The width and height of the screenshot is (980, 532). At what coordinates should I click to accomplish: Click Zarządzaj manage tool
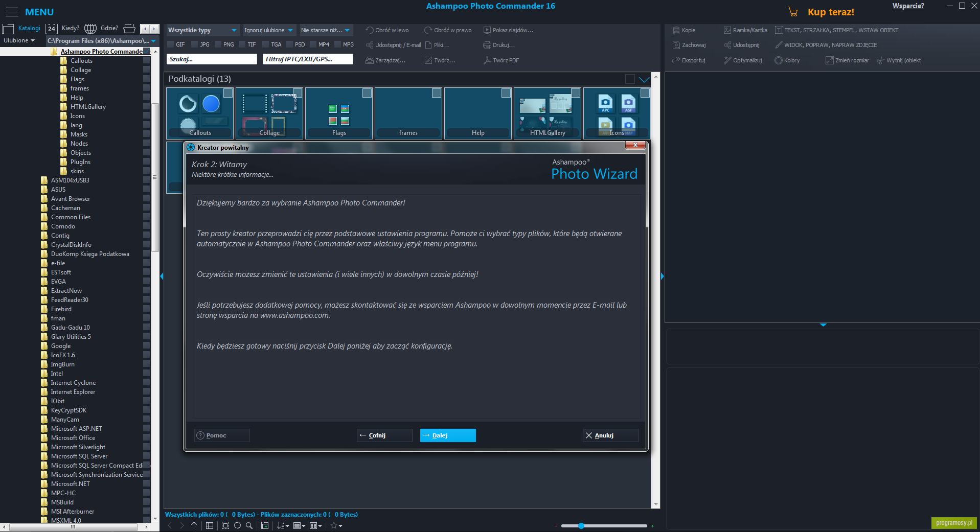click(x=386, y=60)
